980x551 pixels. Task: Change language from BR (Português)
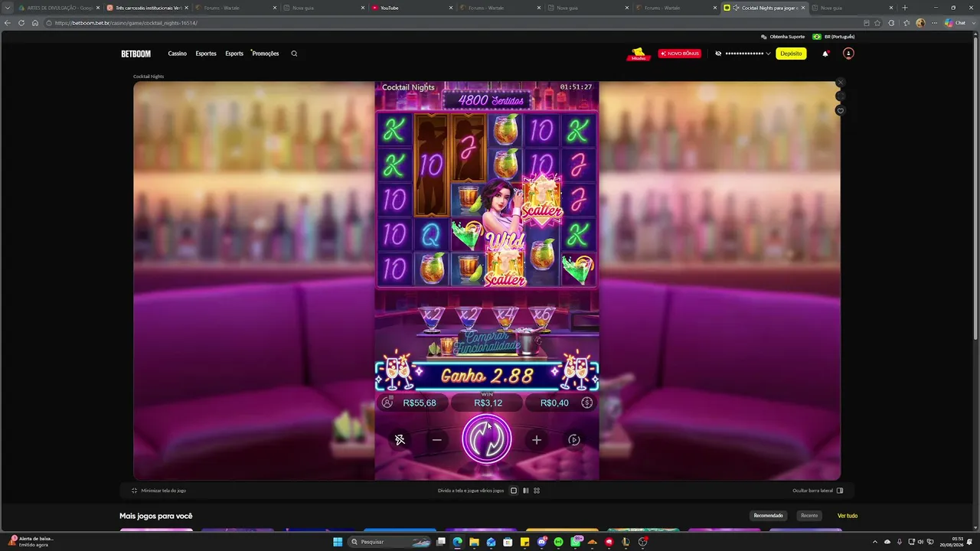click(x=835, y=37)
